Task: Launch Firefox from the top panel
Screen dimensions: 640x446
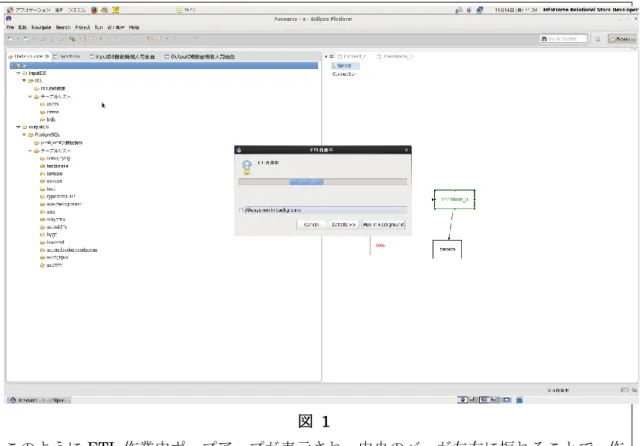Action: (x=94, y=10)
